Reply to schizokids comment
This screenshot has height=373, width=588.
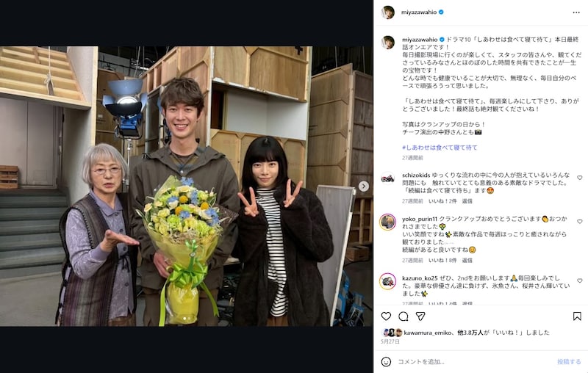[x=467, y=201]
